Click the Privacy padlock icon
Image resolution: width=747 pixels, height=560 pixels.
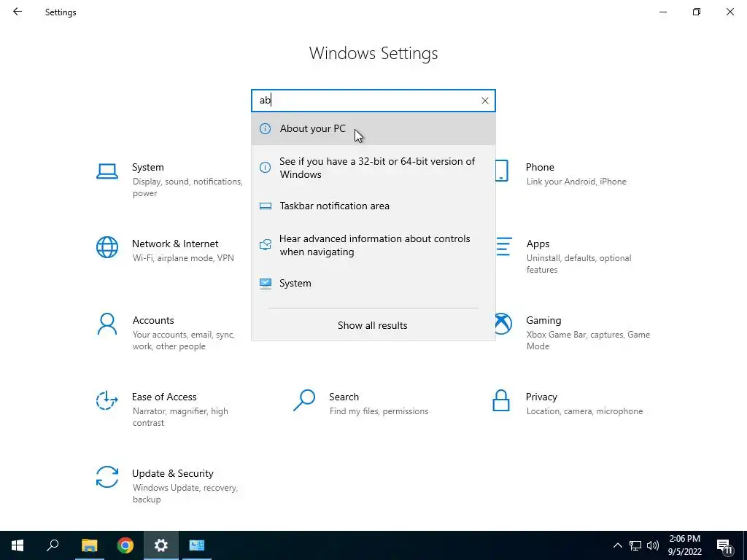point(500,400)
